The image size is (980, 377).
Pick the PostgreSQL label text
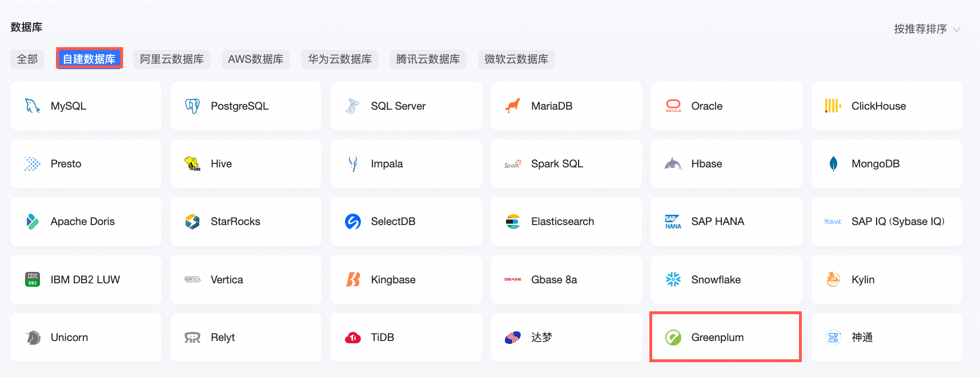click(239, 106)
